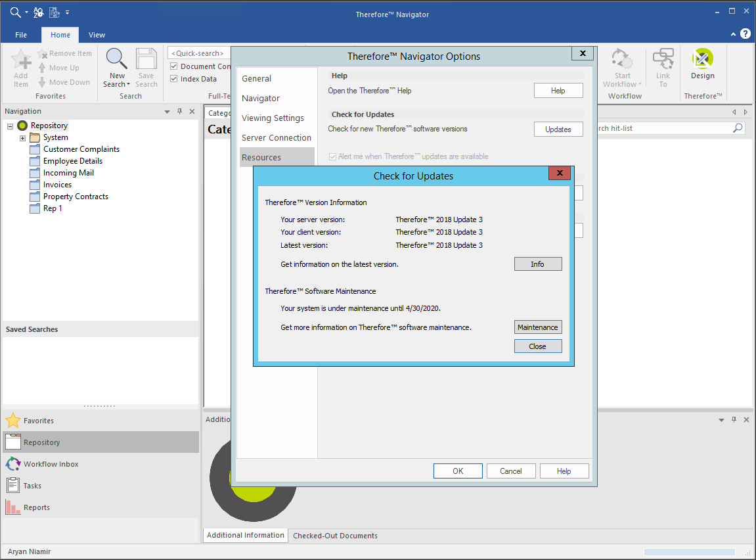756x560 pixels.
Task: Click the Info button for latest version
Action: (537, 264)
